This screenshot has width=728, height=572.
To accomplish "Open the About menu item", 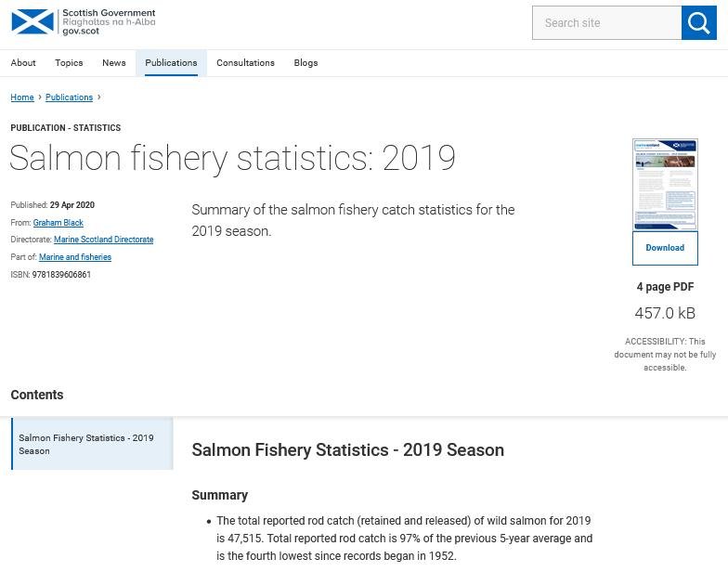I will 23,63.
